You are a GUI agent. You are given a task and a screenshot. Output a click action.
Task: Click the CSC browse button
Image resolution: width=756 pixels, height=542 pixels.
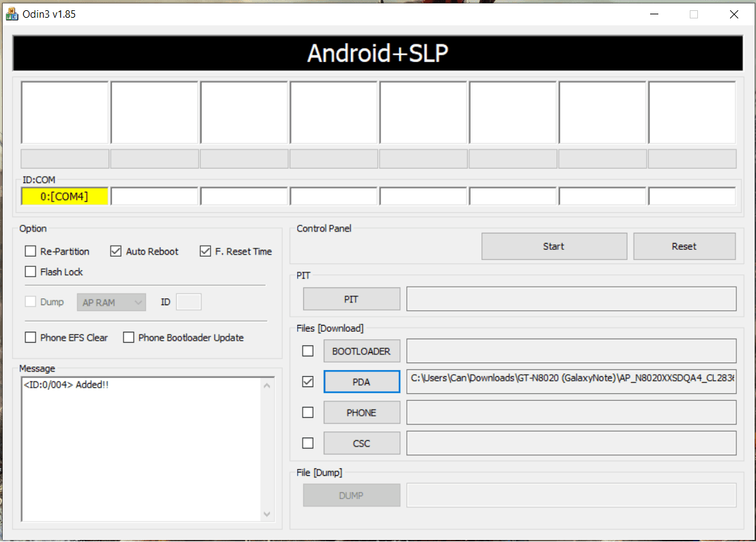(361, 443)
